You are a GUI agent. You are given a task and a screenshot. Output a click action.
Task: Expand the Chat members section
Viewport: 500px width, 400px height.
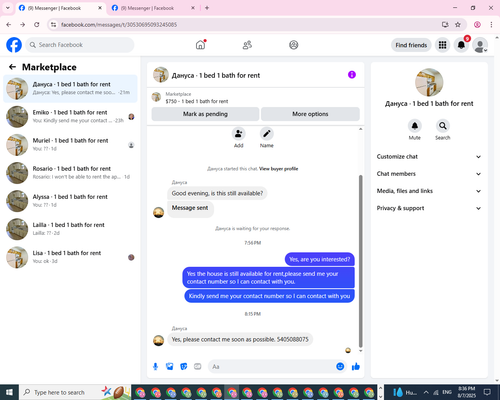(x=429, y=174)
